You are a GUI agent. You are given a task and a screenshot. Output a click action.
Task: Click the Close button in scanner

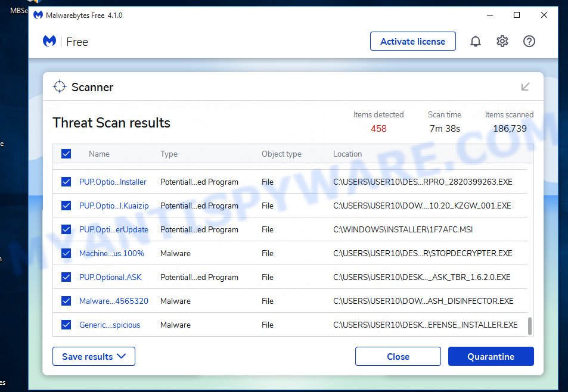click(398, 356)
